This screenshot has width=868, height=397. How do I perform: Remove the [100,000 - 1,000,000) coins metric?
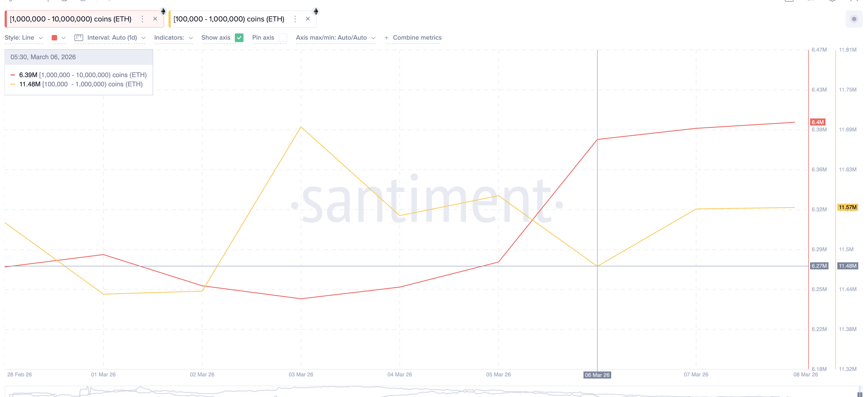[308, 19]
